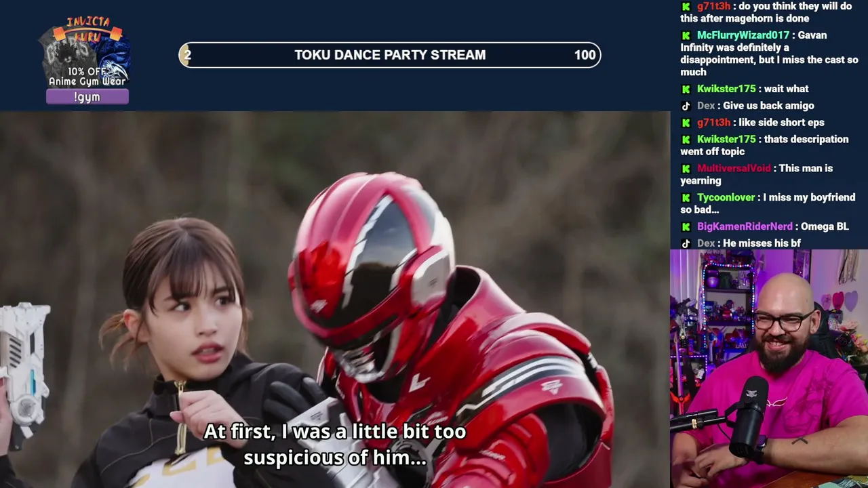The width and height of the screenshot is (868, 488).
Task: Select the chat text "Give us back amigo"
Action: coord(768,106)
